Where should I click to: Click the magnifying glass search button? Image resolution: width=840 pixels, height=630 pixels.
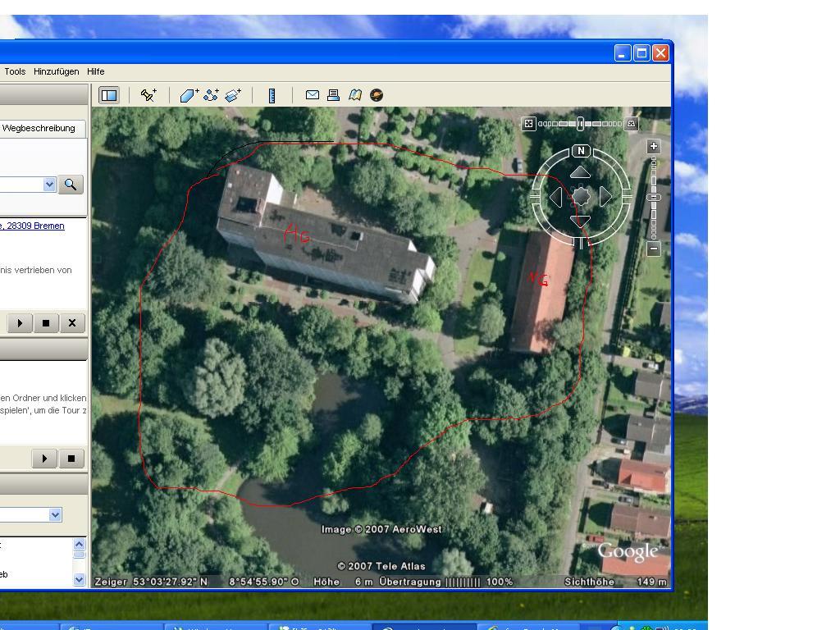pos(71,185)
